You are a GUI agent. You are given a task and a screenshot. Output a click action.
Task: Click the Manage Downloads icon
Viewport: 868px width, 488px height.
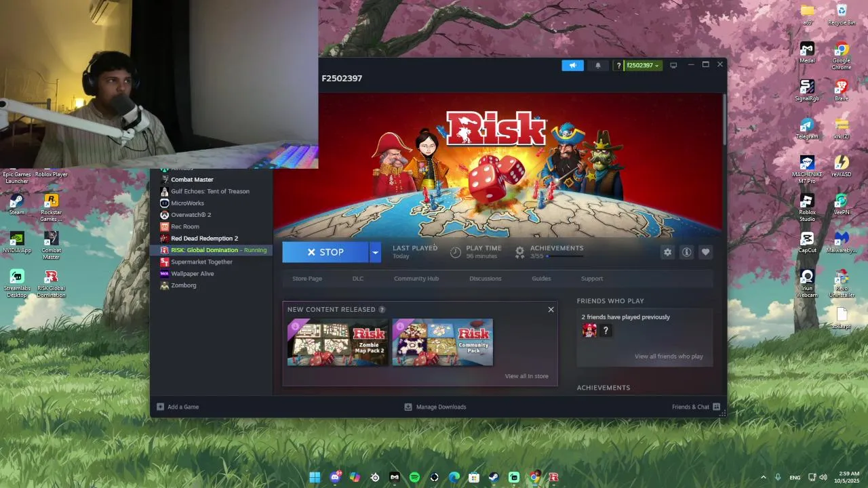pos(408,407)
